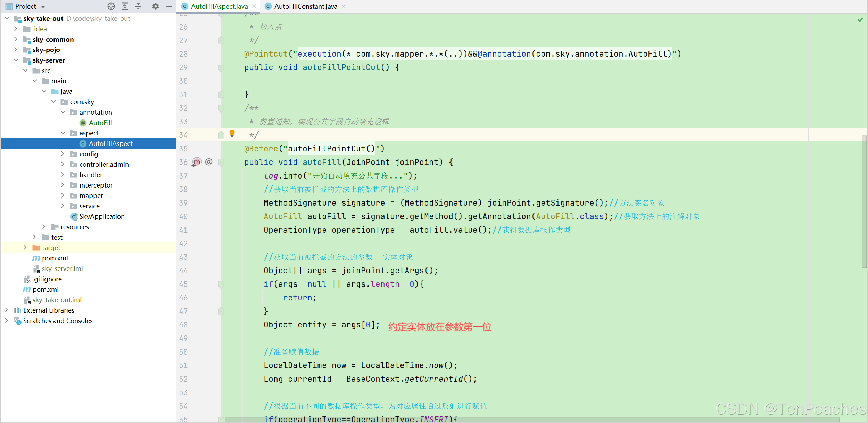
Task: Close the AutoFillConstant.java tab
Action: coord(344,6)
